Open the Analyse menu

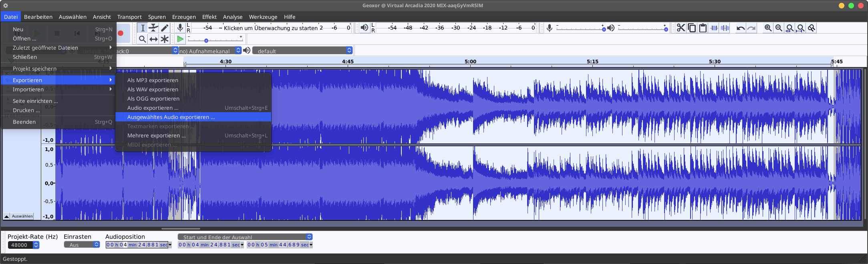[233, 17]
